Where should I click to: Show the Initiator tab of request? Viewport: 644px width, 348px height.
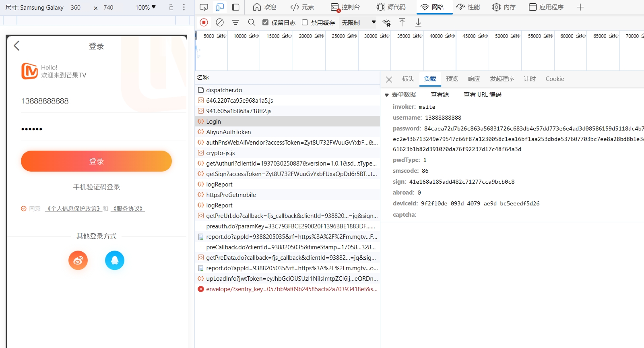coord(502,79)
